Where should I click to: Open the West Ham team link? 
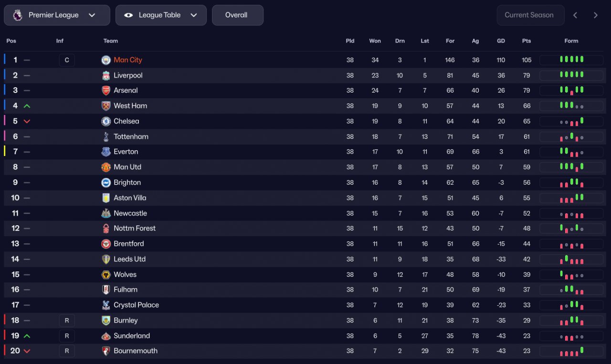[130, 106]
